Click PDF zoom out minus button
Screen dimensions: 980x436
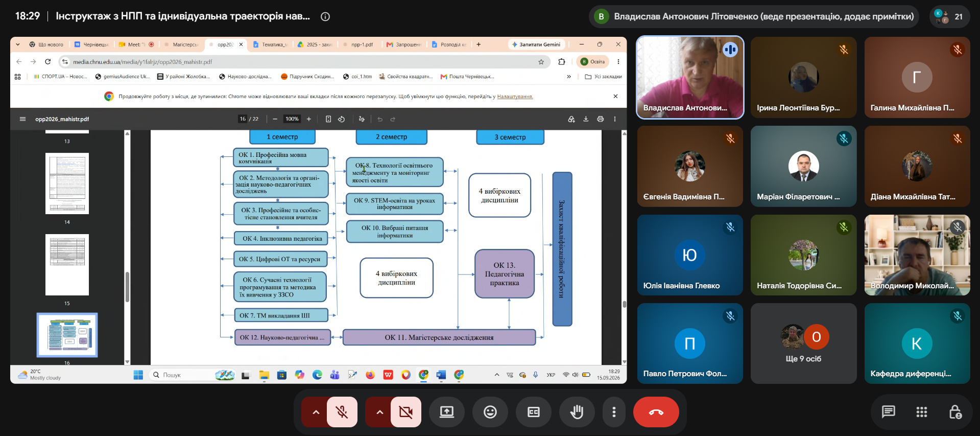275,119
